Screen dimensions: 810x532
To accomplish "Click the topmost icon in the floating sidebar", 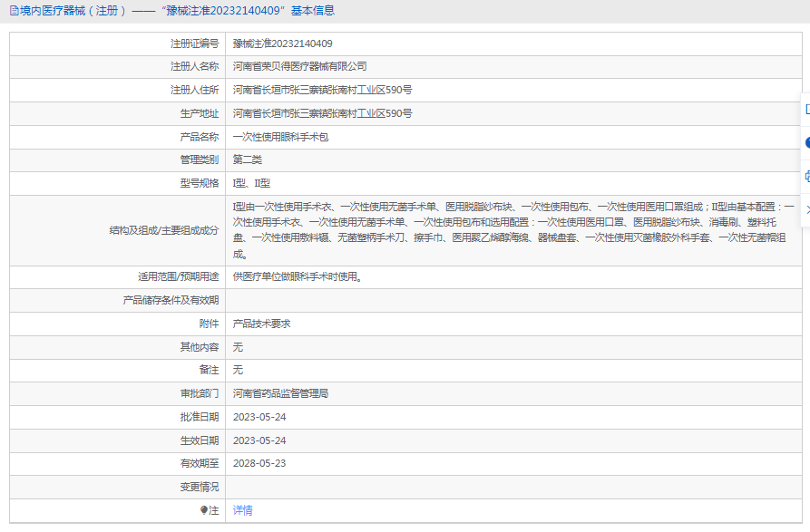I will (806, 109).
